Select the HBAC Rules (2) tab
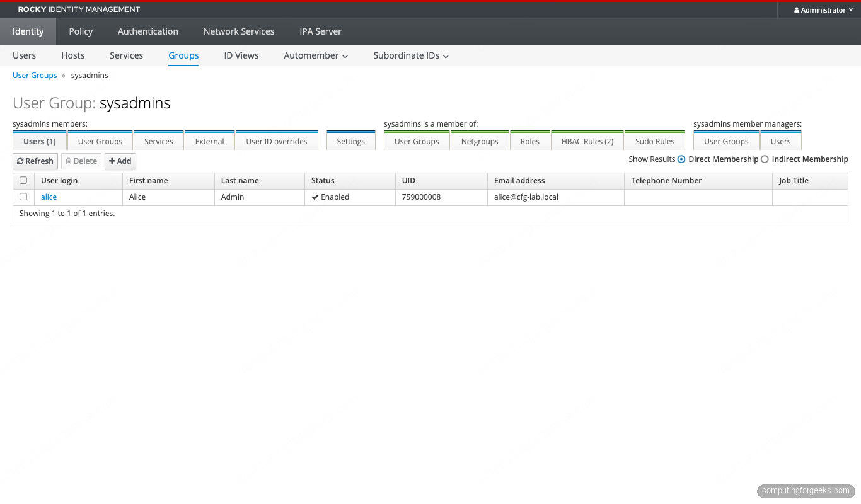 tap(587, 141)
